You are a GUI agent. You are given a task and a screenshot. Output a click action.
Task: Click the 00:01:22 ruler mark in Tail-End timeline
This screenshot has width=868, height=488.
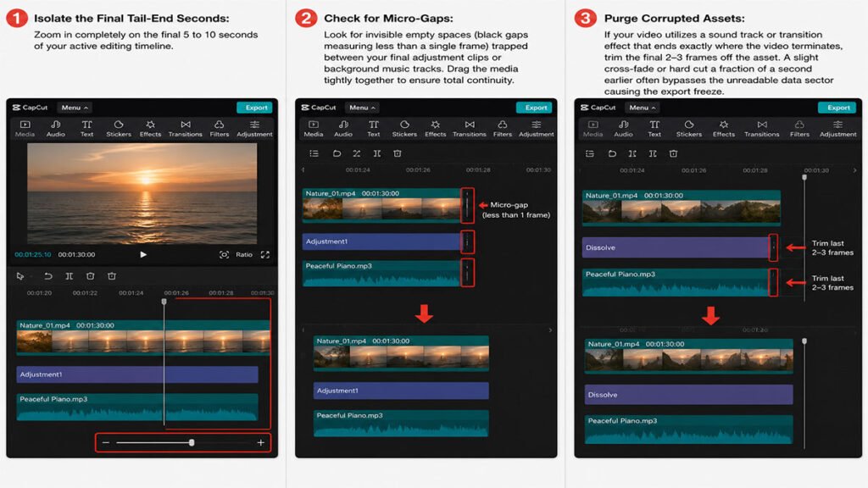coord(85,292)
